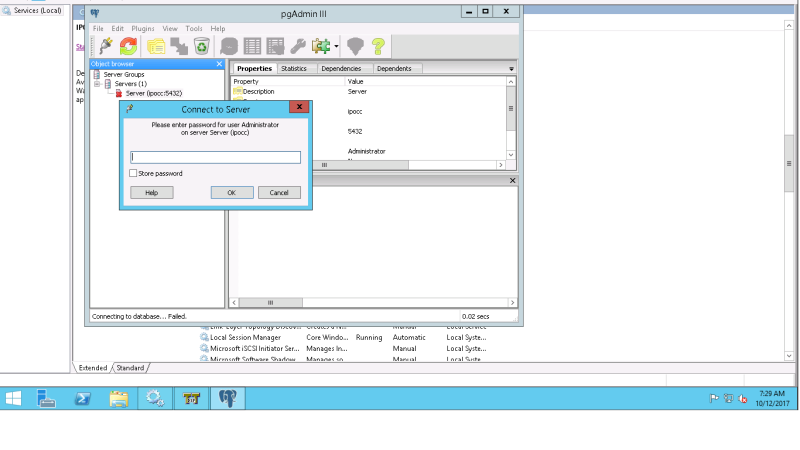
Task: Click the wrench Maintenance toolbar icon
Action: 298,46
